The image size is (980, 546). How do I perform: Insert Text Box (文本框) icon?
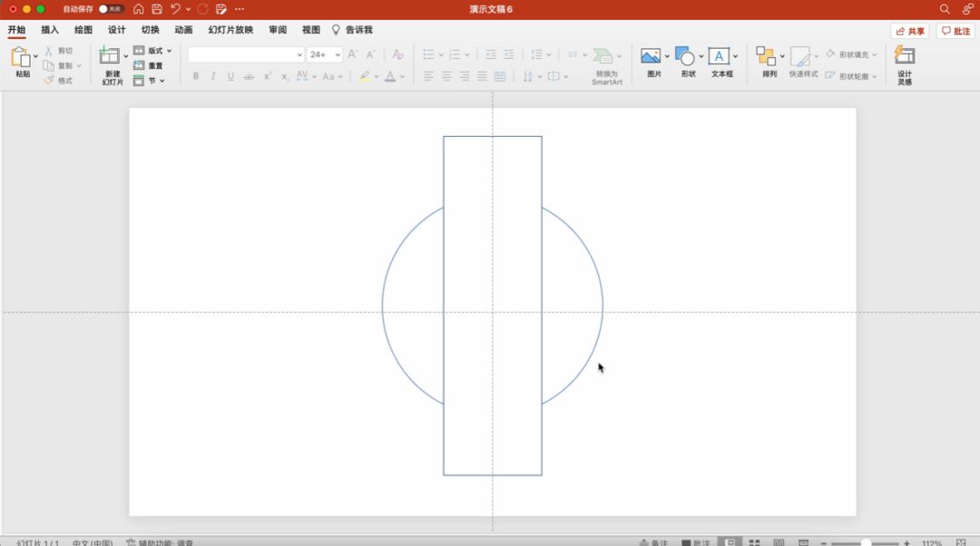pyautogui.click(x=719, y=56)
